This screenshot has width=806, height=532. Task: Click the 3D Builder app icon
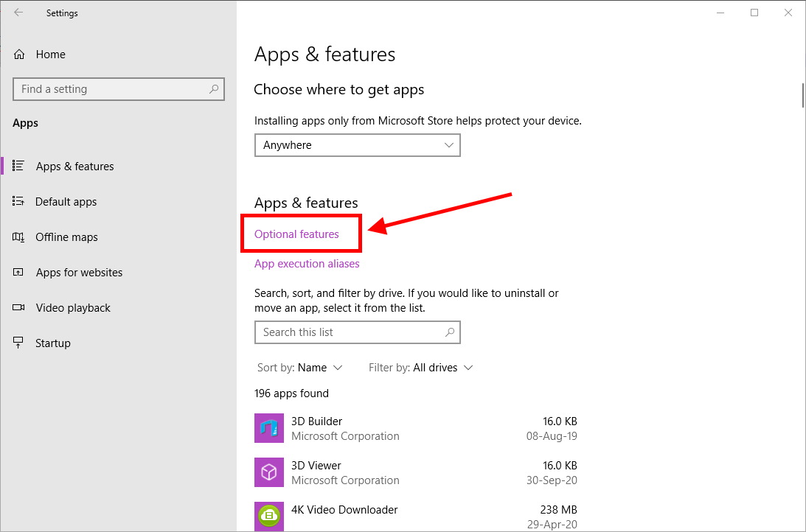[269, 428]
